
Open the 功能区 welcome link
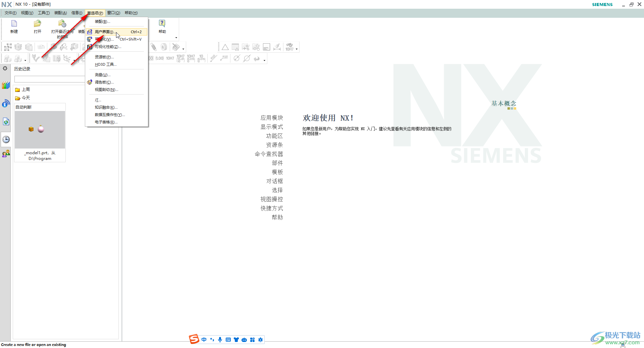[274, 136]
